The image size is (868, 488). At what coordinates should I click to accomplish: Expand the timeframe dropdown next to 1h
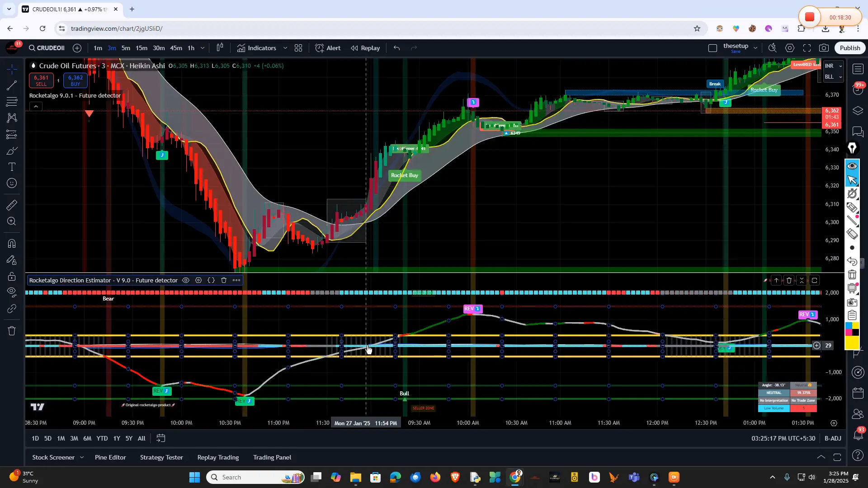(202, 48)
